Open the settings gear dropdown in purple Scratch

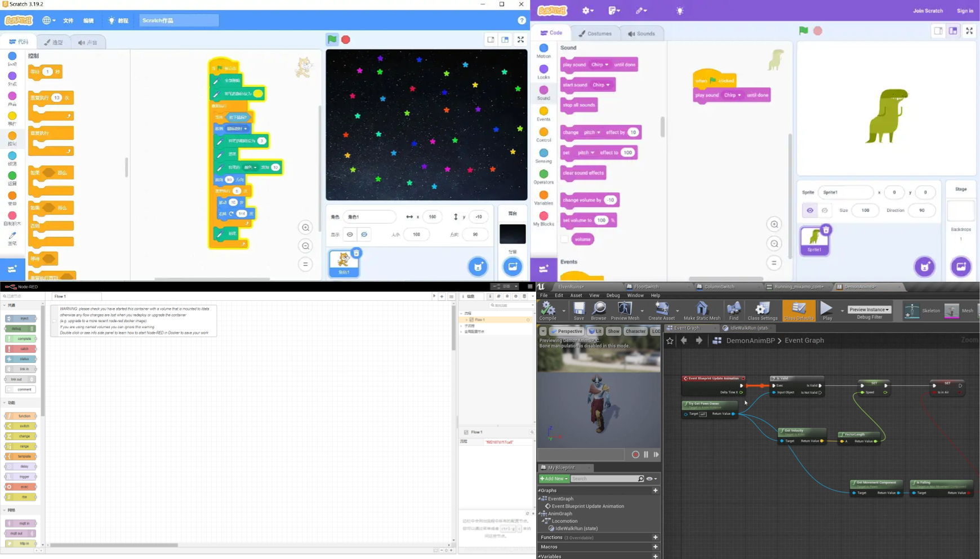tap(588, 11)
